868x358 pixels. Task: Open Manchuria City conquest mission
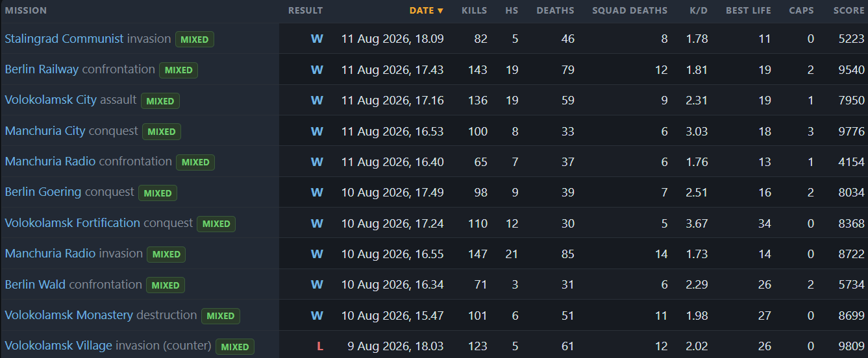click(71, 132)
